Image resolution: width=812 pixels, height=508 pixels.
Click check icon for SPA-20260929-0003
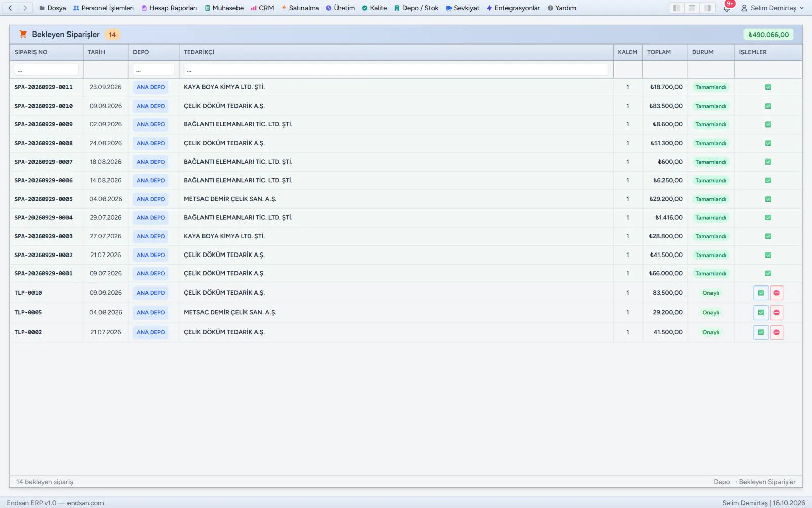(768, 236)
